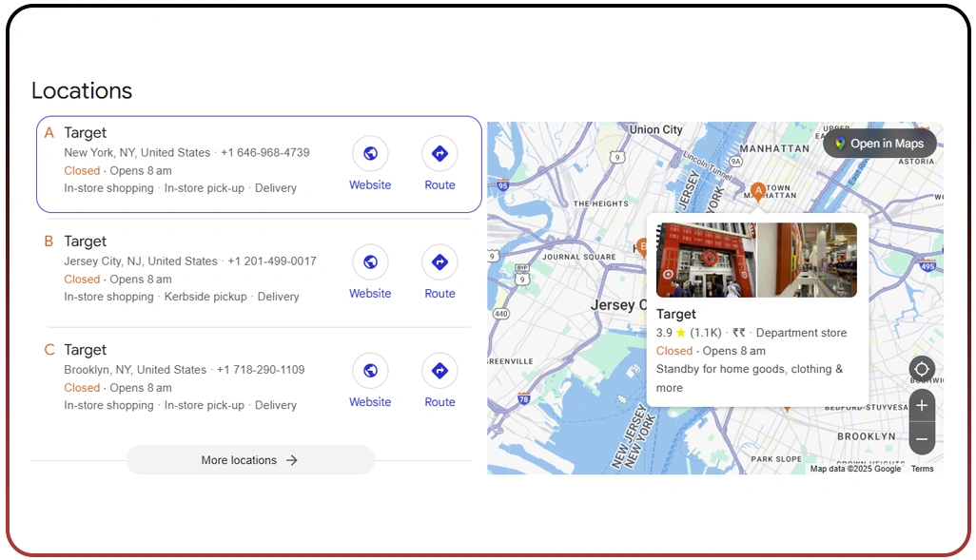Viewport: 976px width, 560px height.
Task: Call Jersey City Target at +1 201-499-0017
Action: [269, 261]
